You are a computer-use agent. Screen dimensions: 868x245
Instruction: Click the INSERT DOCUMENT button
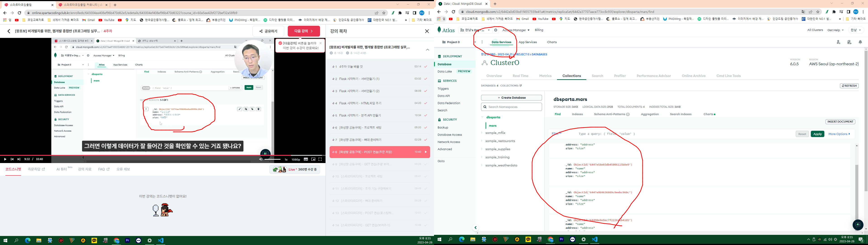pos(840,121)
